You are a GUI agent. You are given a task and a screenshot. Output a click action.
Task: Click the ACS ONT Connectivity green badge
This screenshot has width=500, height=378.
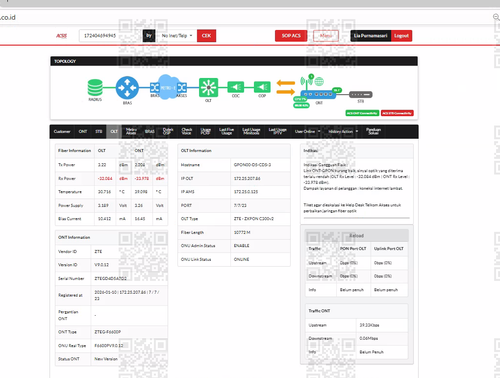click(x=362, y=113)
